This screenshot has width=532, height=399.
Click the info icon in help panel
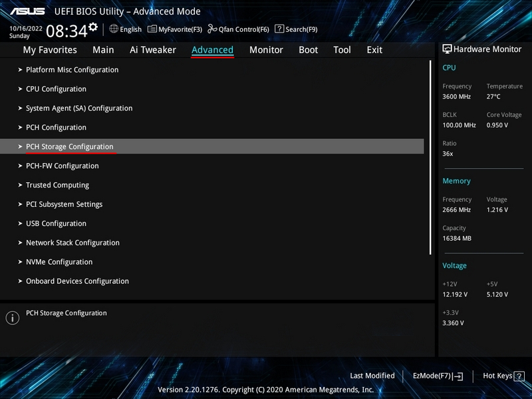(13, 318)
